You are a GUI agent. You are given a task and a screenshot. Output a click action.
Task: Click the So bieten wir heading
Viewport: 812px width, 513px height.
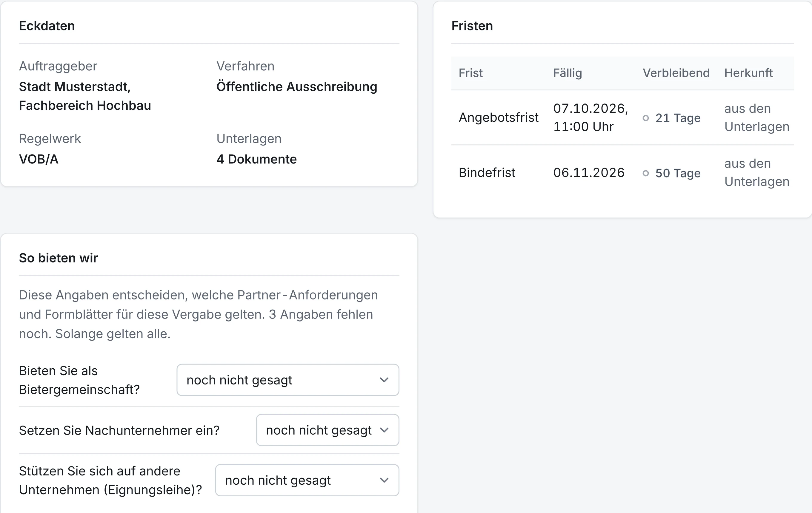tap(58, 258)
